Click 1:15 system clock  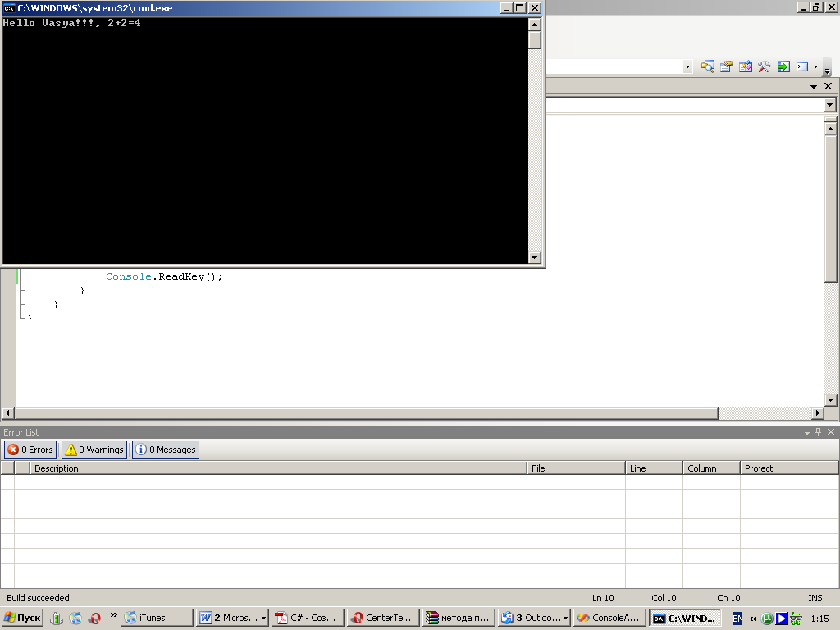tap(819, 619)
